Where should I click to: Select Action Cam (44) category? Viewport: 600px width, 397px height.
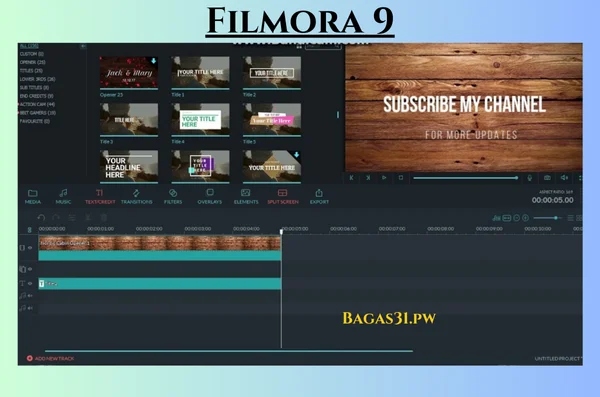(38, 105)
